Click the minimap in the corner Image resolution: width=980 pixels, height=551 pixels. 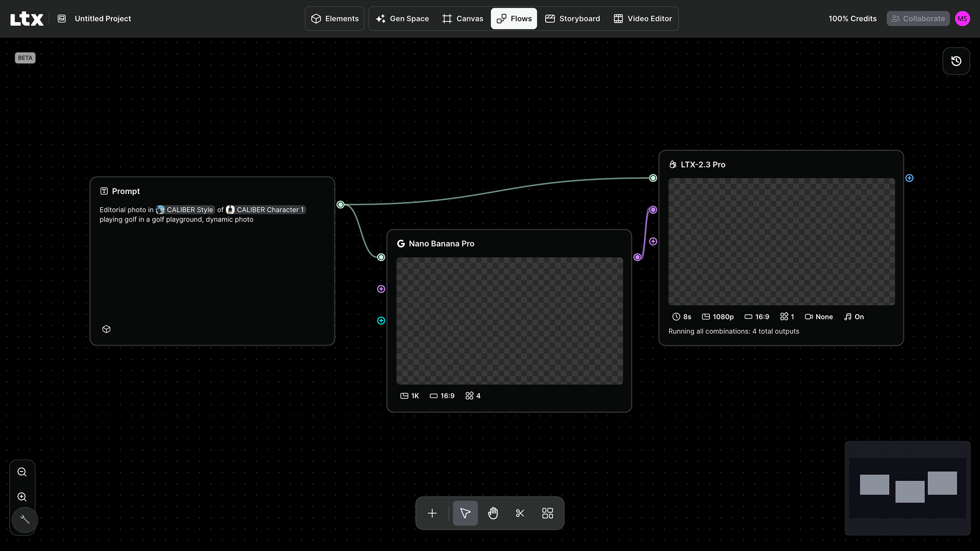pos(908,488)
